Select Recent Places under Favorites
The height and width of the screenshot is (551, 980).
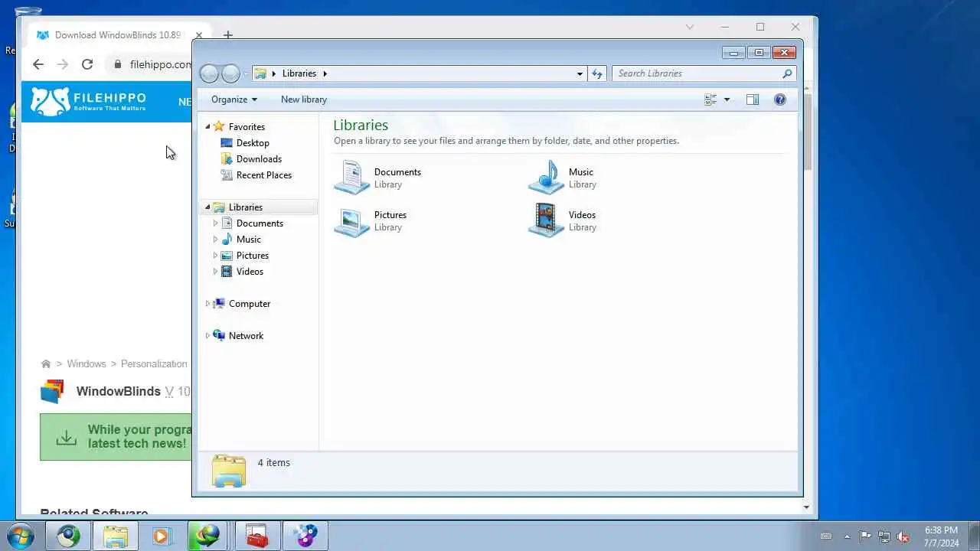coord(263,175)
